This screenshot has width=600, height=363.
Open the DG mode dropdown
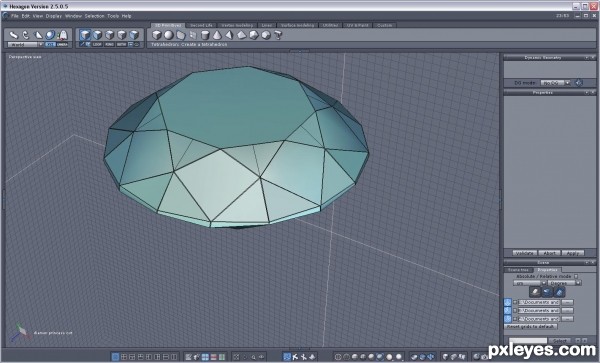point(555,83)
